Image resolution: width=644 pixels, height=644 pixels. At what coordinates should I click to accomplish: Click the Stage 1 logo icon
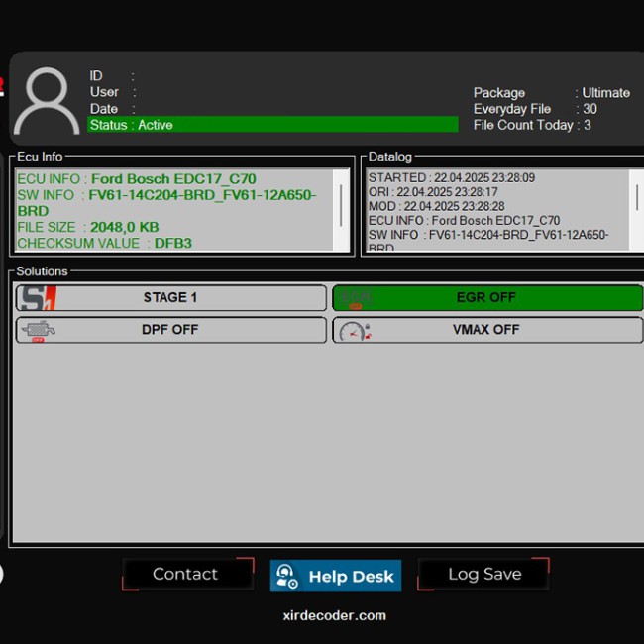pos(39,298)
